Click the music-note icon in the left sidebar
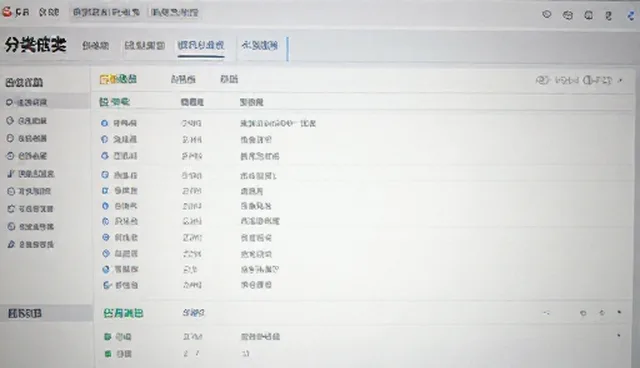Viewport: 640px width, 368px height. tap(11, 174)
